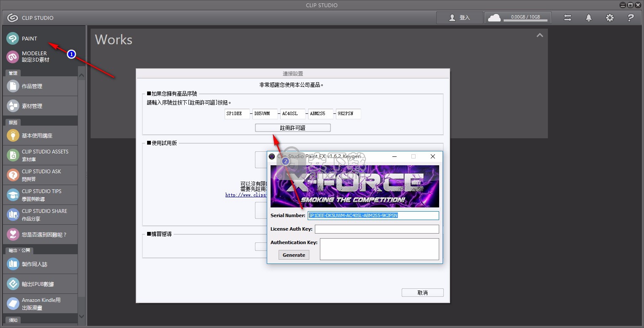Click the 服務 section header
This screenshot has width=644, height=328.
click(13, 122)
